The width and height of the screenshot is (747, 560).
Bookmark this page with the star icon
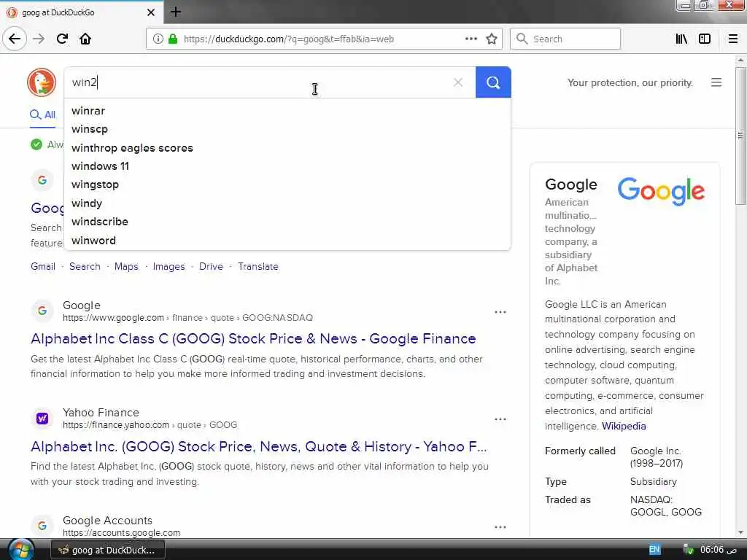[492, 39]
